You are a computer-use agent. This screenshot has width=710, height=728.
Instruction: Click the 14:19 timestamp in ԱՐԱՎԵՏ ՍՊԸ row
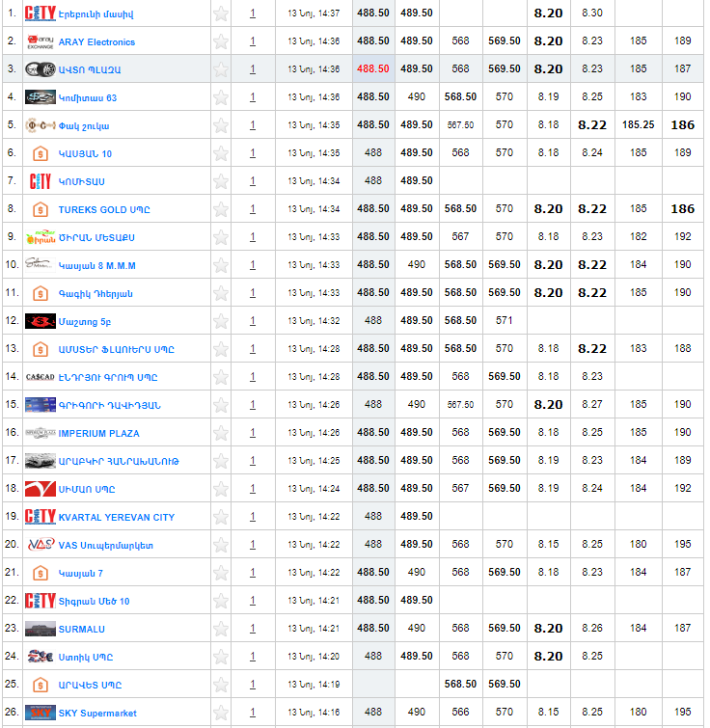pos(314,685)
